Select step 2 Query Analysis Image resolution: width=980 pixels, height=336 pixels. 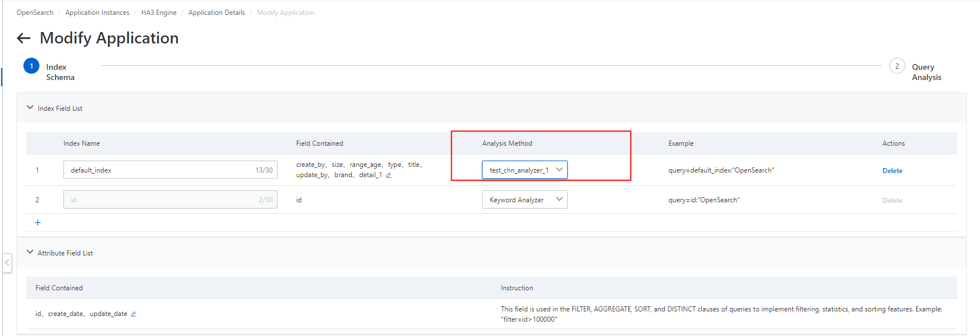tap(897, 66)
